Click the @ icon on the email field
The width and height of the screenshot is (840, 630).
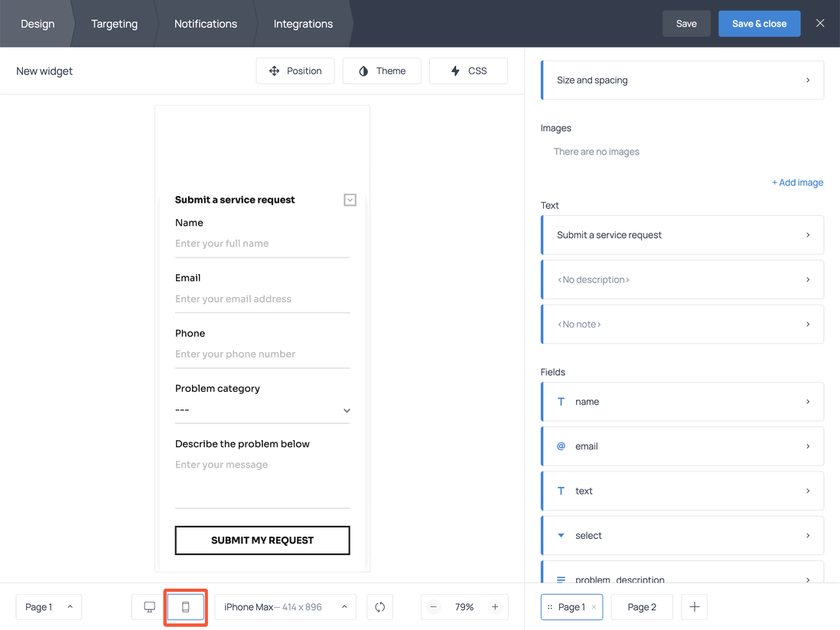tap(561, 446)
